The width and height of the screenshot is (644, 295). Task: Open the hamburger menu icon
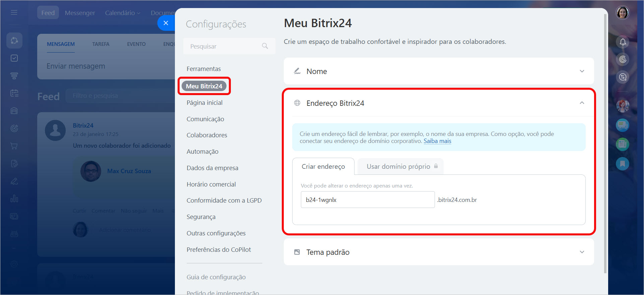tap(14, 12)
